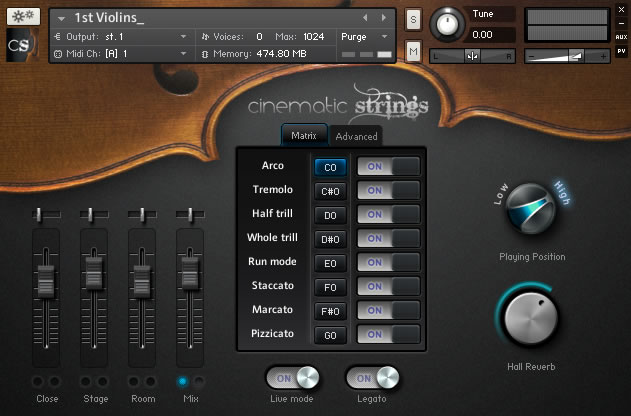The width and height of the screenshot is (631, 416).
Task: Adjust the pan L-R slider
Action: click(x=472, y=56)
